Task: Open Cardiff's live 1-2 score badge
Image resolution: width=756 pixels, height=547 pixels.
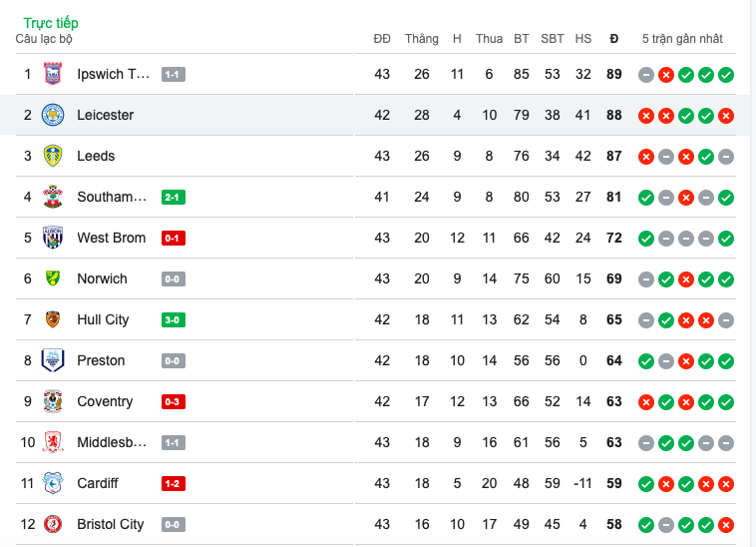Action: pos(174,484)
